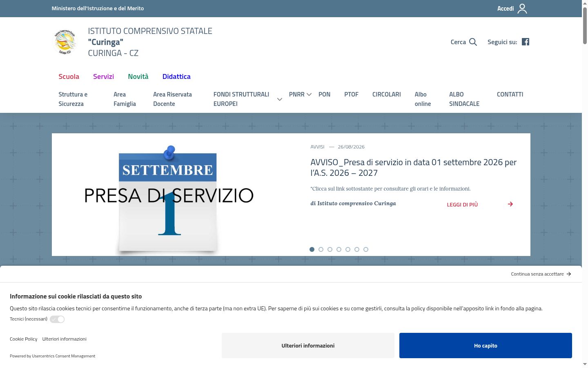Viewport: 588px width, 368px height.
Task: Click the small Ulteriori informazioni link beside Cookie Policy
Action: [x=64, y=339]
